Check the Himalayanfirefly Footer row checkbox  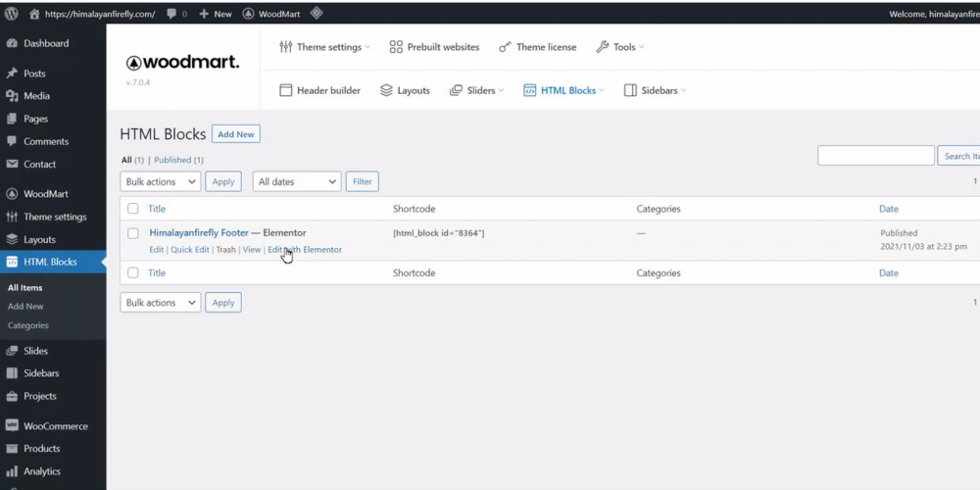133,233
